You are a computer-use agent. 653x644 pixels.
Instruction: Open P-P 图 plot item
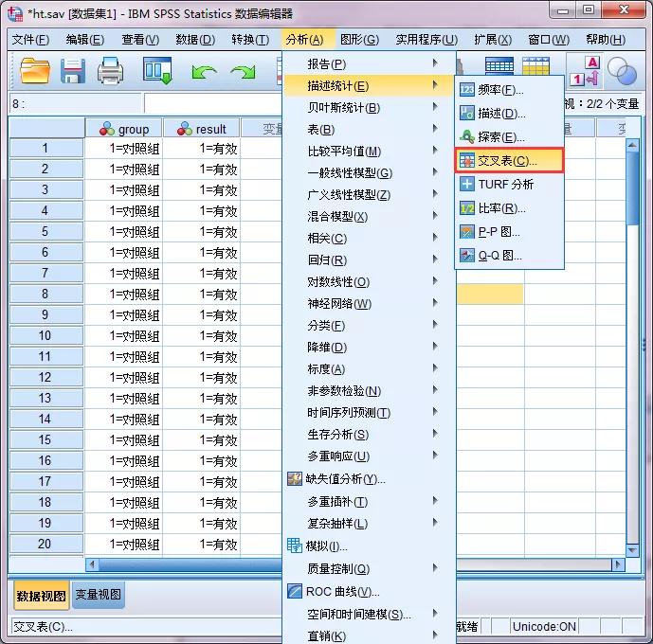click(509, 232)
